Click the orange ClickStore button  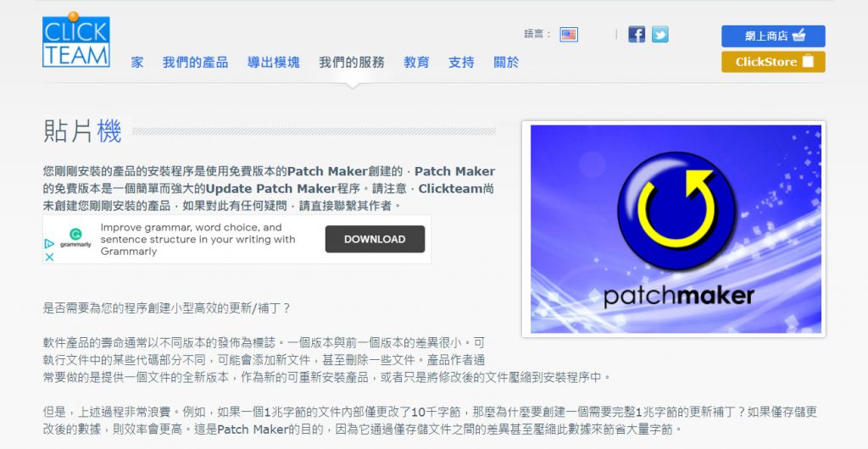click(x=773, y=62)
